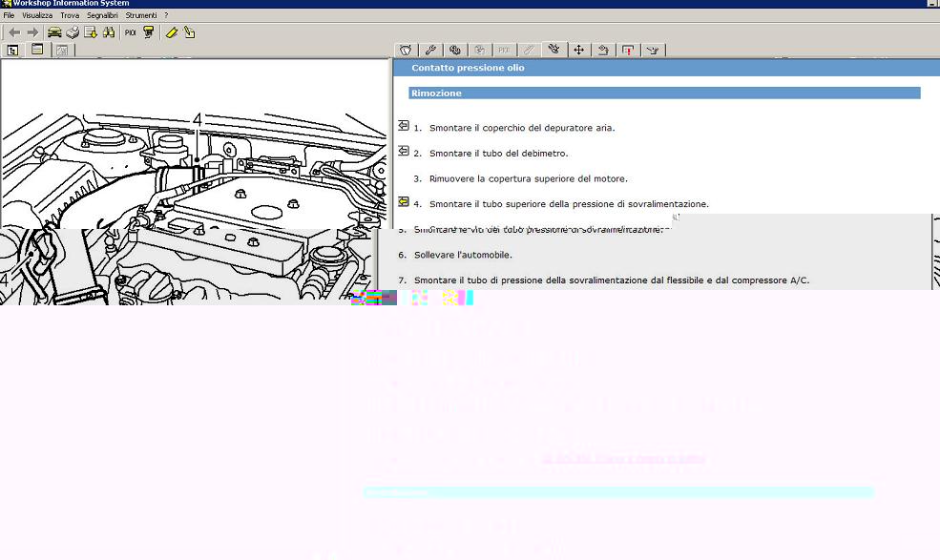Open the ? help menu

coord(166,15)
